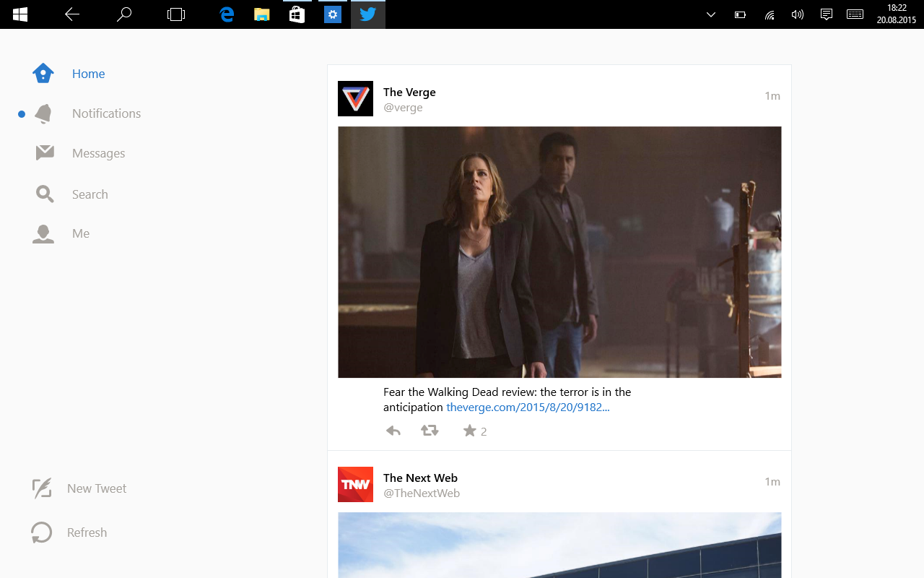Open The Next Web tweet photo

(x=559, y=545)
